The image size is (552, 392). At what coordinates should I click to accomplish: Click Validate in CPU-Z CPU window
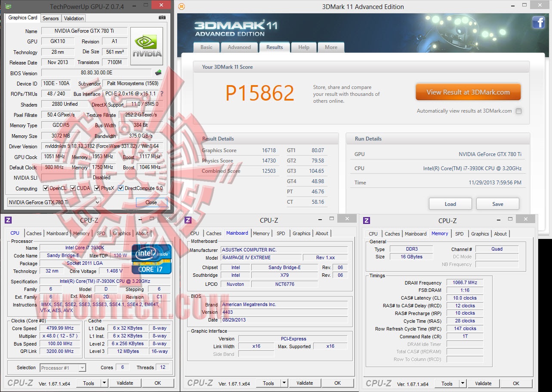[125, 383]
